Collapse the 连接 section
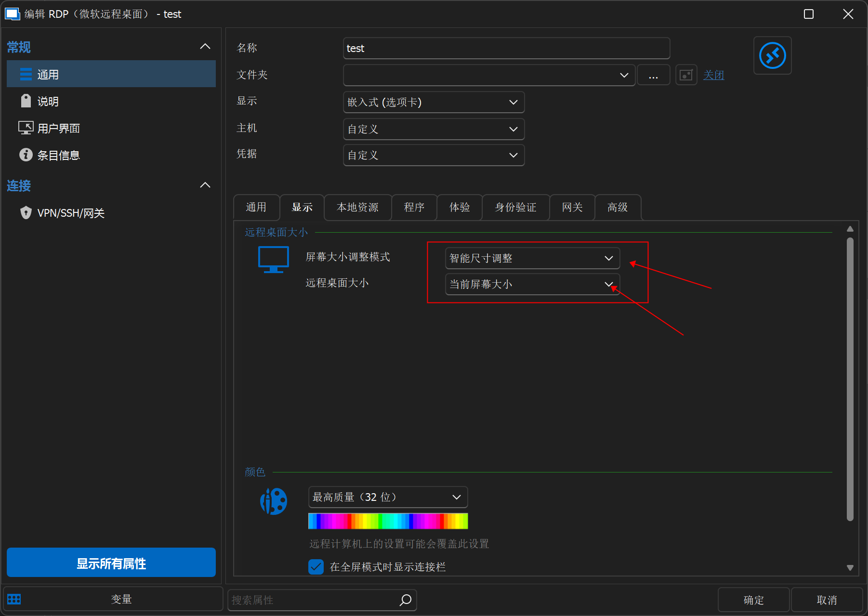Screen dimensions: 868x616 (x=205, y=185)
